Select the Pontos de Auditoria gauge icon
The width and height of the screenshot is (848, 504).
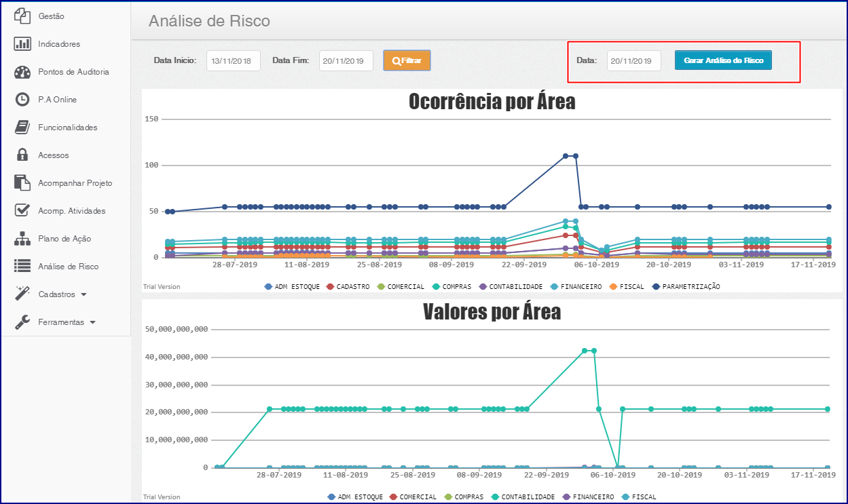coord(22,72)
